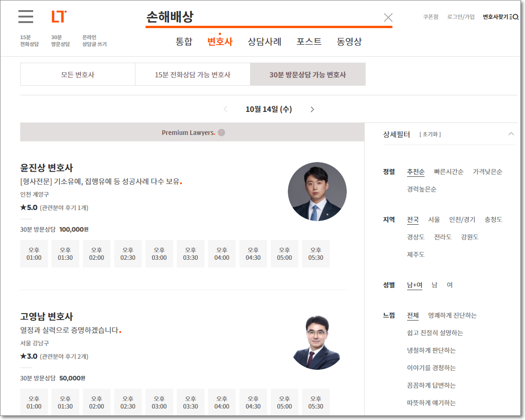Click the 10월 14일 (수) date label
The height and width of the screenshot is (420, 525).
pyautogui.click(x=268, y=109)
